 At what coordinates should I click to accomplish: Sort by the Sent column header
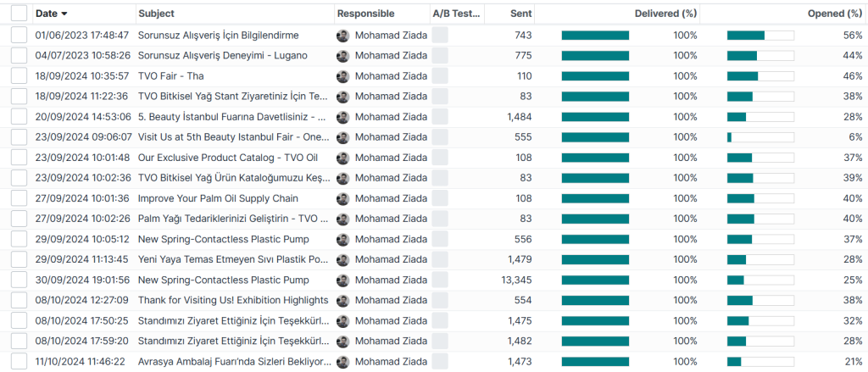point(521,14)
